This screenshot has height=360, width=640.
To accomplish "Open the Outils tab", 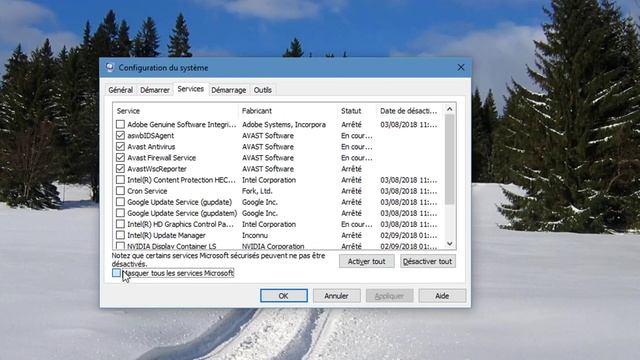I will tap(262, 90).
